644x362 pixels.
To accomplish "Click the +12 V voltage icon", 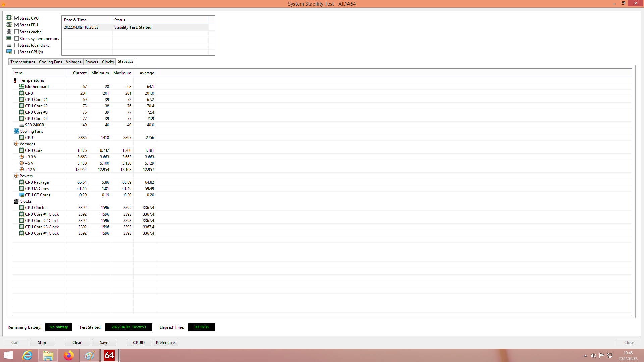I will point(22,170).
